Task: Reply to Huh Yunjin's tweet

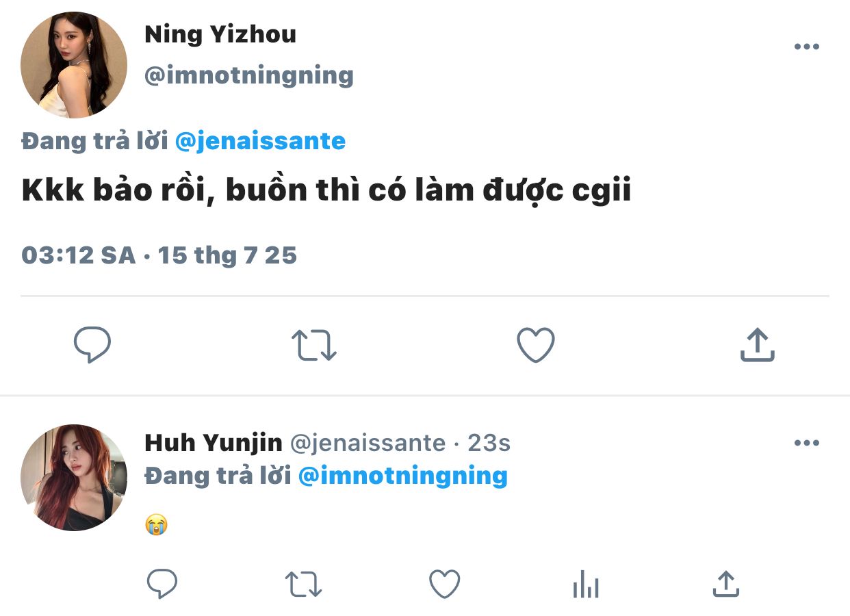Action: click(162, 585)
